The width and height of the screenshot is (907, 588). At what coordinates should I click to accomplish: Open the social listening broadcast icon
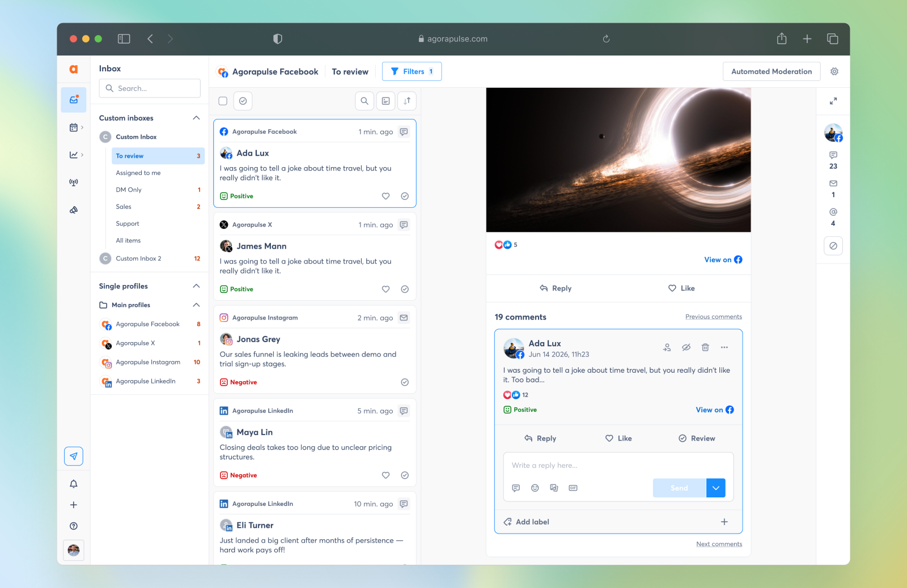[x=74, y=182]
